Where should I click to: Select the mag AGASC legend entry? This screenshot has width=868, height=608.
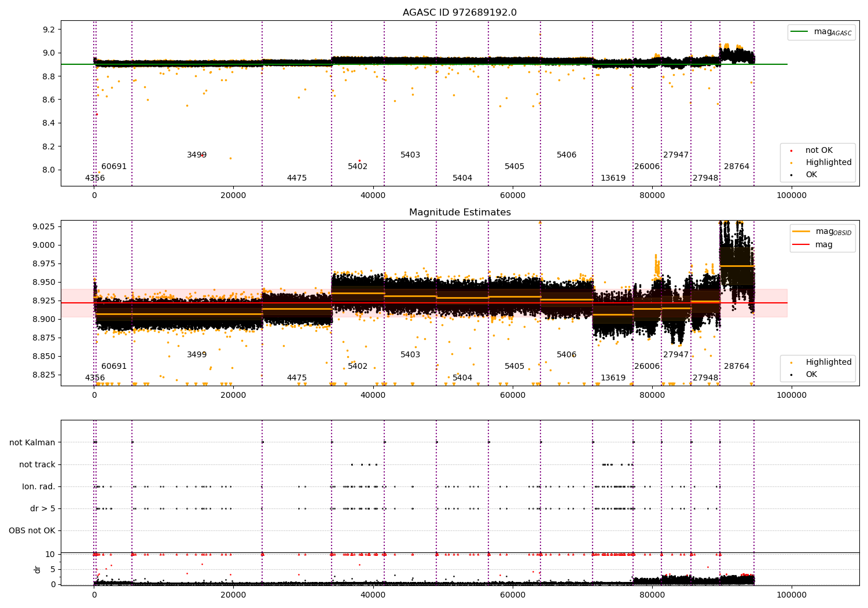822,32
